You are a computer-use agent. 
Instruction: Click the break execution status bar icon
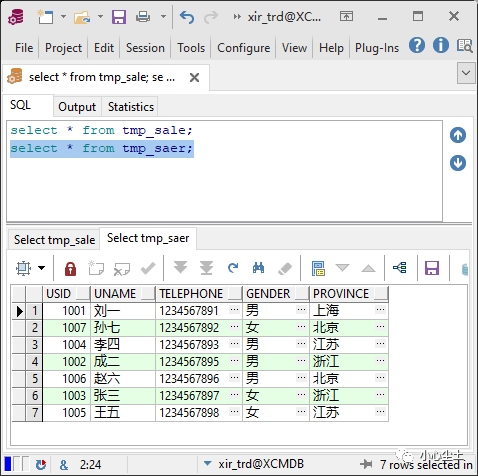click(x=40, y=464)
